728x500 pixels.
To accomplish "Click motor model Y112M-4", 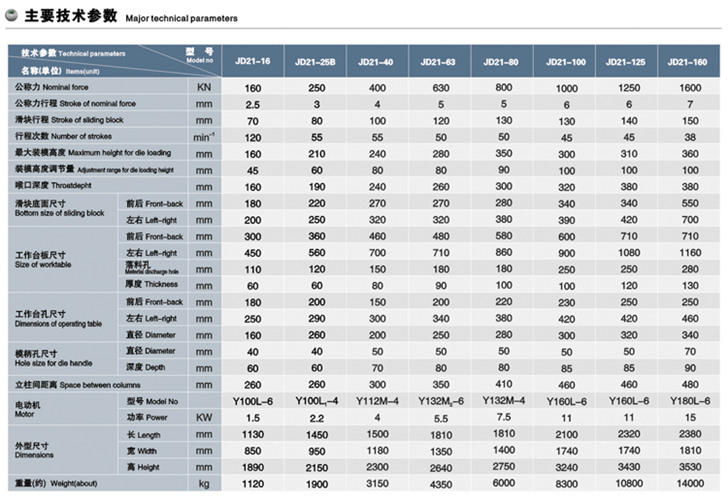I will tap(377, 401).
